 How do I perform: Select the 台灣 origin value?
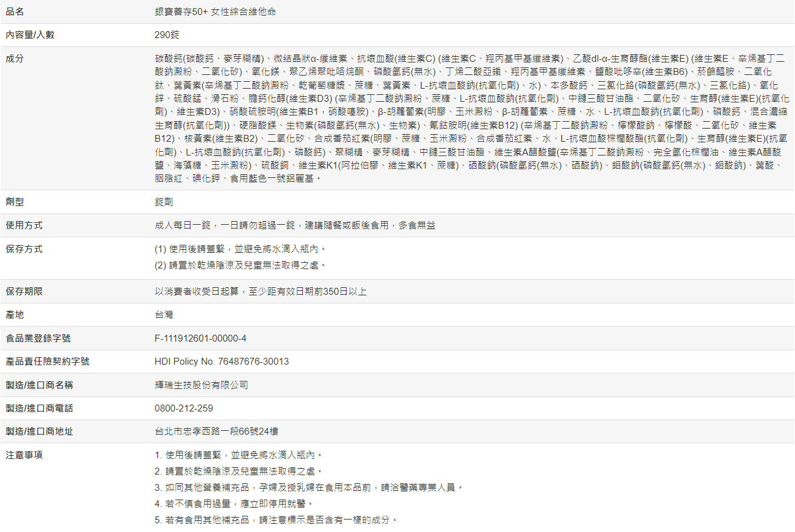pyautogui.click(x=164, y=315)
